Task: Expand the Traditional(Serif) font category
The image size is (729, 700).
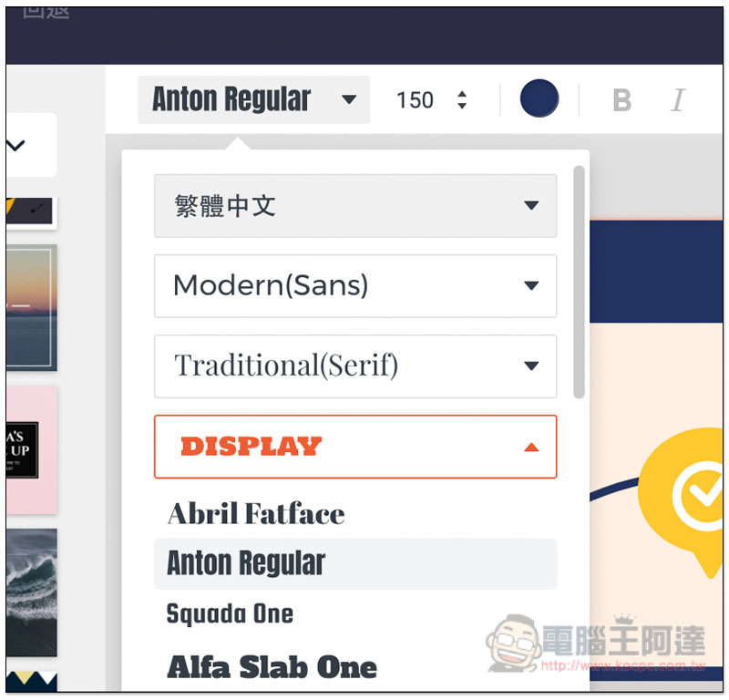Action: coord(355,366)
